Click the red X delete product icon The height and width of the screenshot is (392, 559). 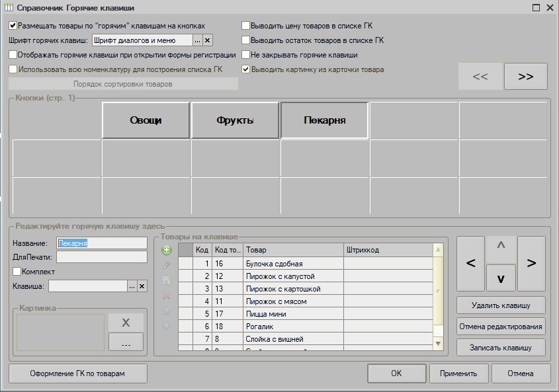pyautogui.click(x=167, y=295)
